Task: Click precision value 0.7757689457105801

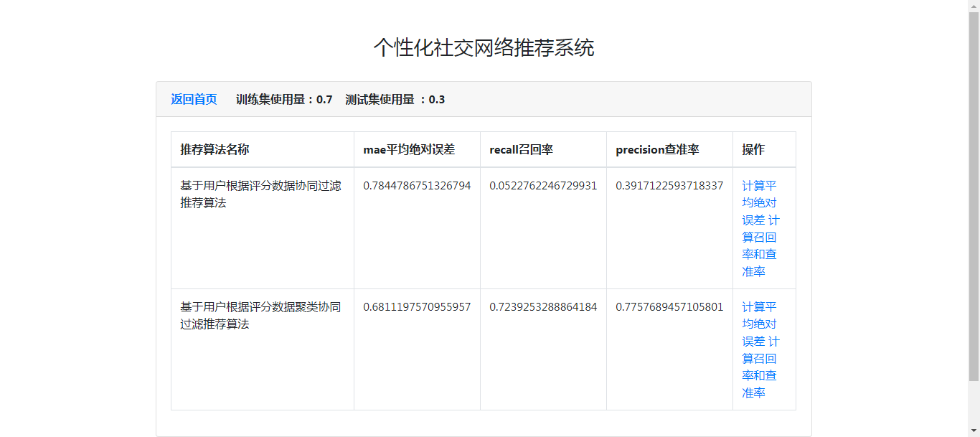Action: (x=669, y=306)
